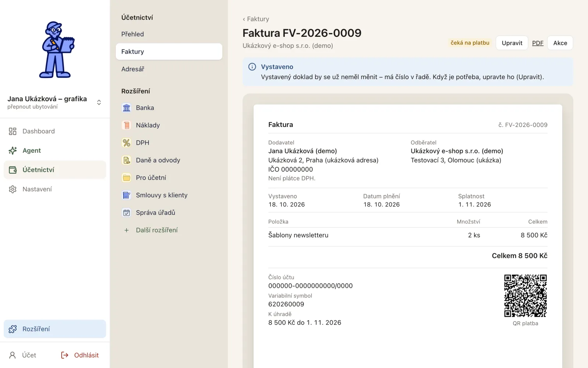The image size is (588, 368).
Task: Click the DPH percent icon
Action: click(x=126, y=143)
